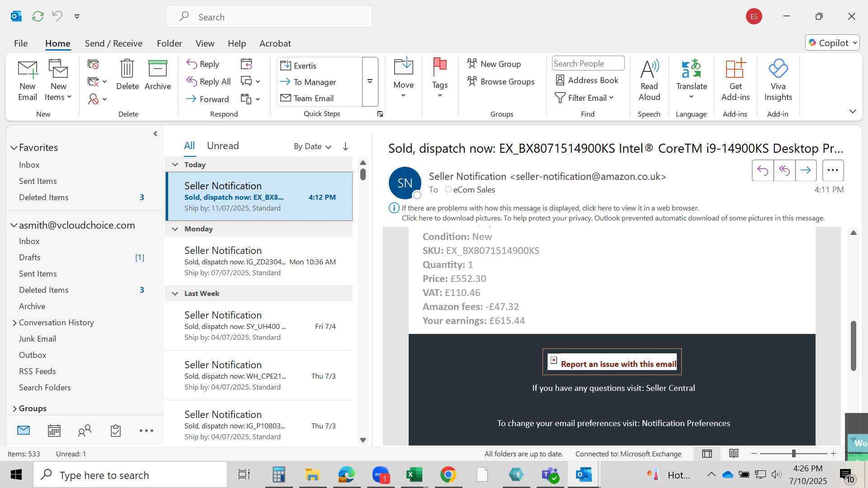Click the Search People field
The width and height of the screenshot is (868, 488).
(x=588, y=63)
